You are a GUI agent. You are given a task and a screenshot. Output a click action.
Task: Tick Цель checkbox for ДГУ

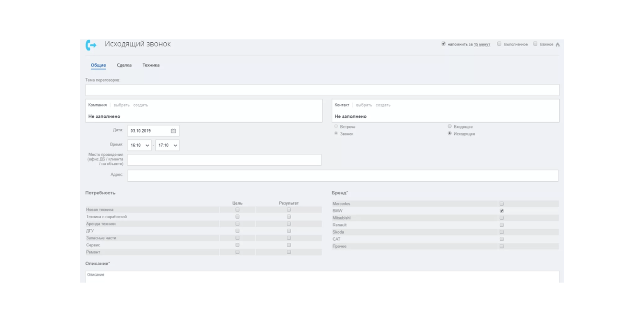pyautogui.click(x=237, y=231)
